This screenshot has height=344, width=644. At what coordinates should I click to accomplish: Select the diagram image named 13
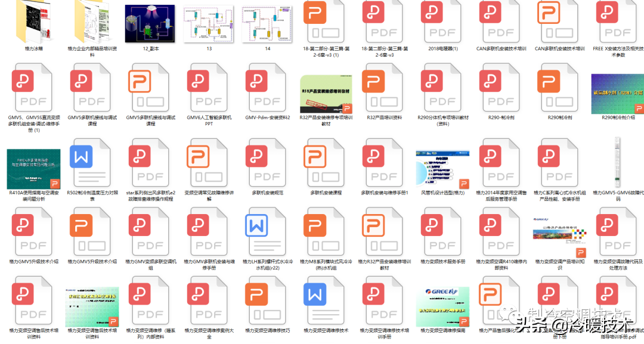[x=209, y=24]
